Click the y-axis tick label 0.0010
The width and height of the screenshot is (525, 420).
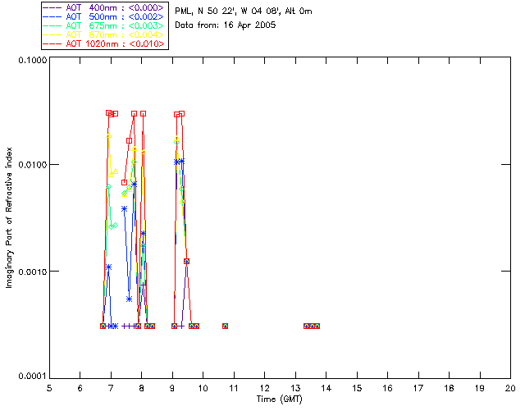33,272
